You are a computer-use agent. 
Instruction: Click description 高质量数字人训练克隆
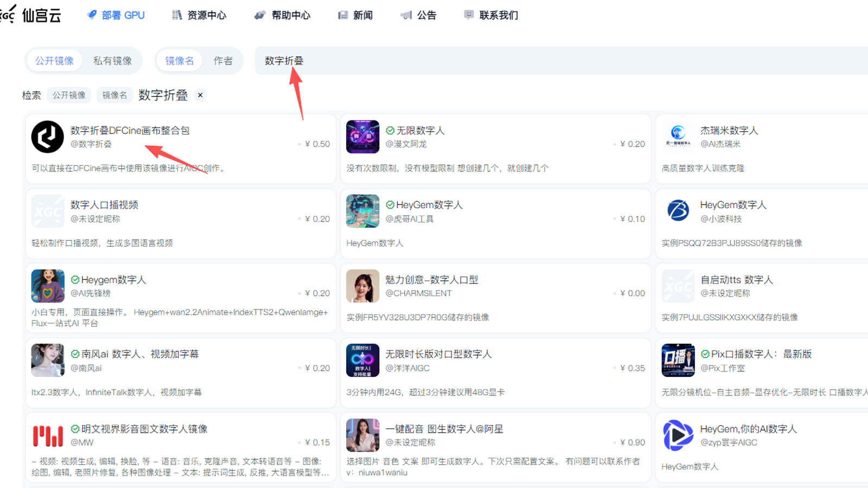[x=703, y=168]
